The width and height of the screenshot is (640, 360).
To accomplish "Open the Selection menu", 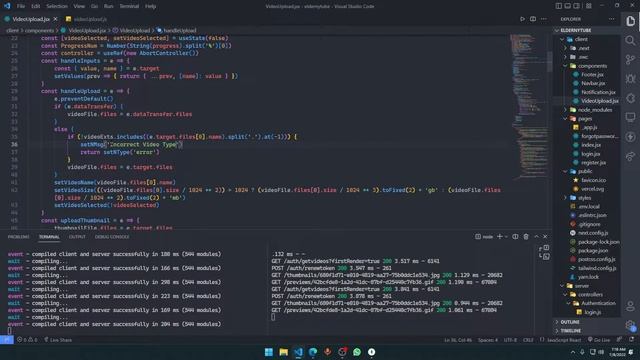I will 57,6.
